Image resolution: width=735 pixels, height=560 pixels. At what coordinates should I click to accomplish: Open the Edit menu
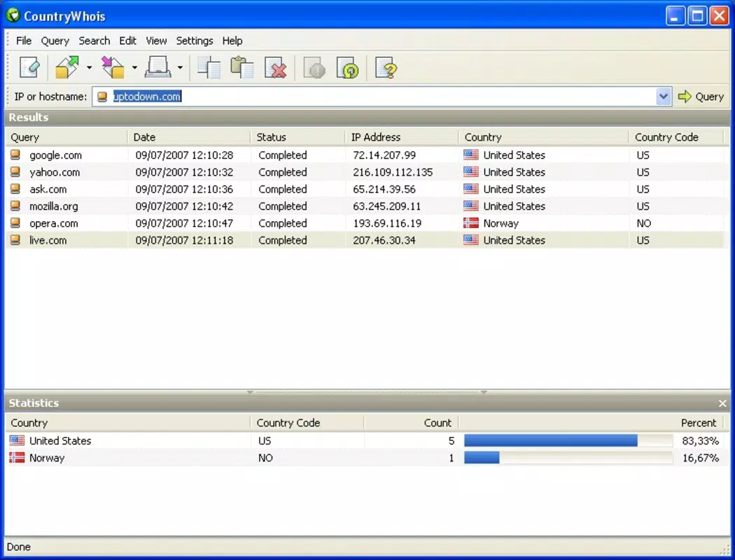click(x=127, y=41)
